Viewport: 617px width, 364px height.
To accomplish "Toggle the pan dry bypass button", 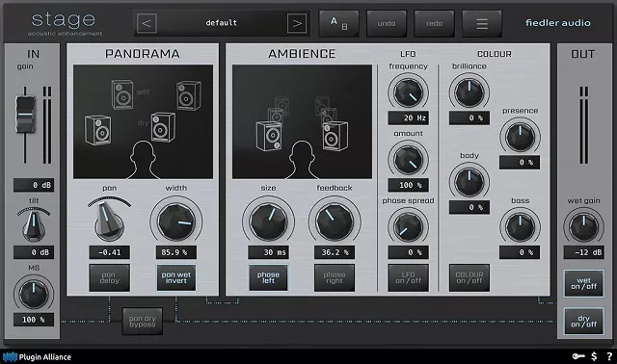I will 142,322.
